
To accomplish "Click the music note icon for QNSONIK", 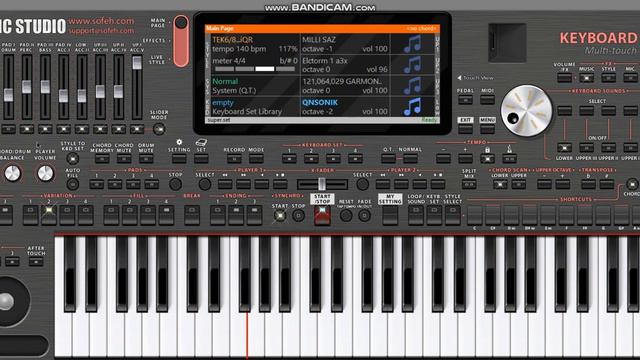I will pos(412,106).
